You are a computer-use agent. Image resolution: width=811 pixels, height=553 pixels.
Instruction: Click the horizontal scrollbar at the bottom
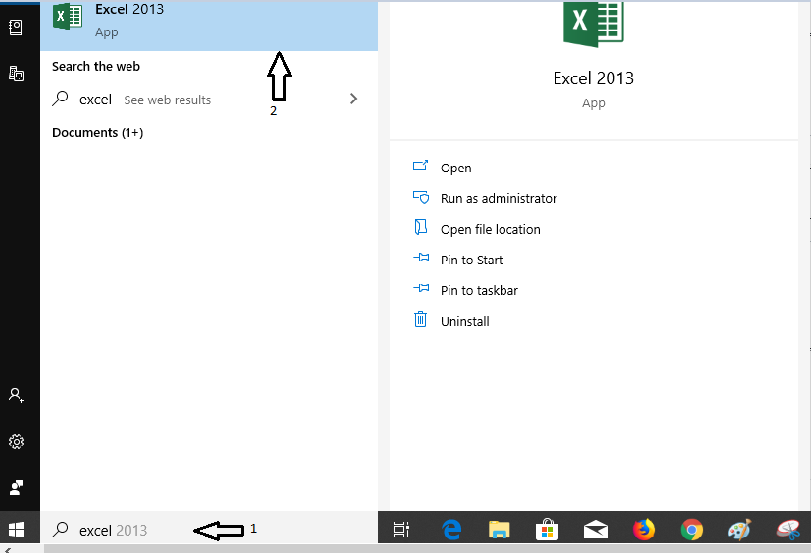click(427, 548)
